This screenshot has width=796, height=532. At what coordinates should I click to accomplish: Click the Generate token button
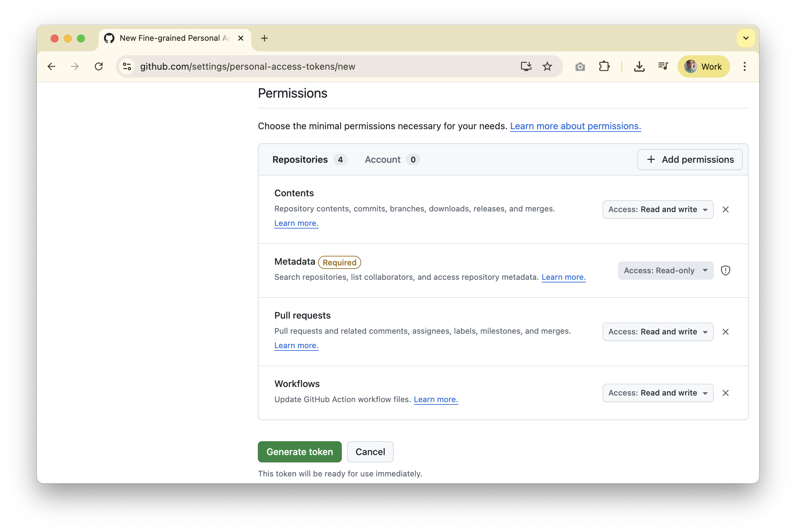[299, 451]
